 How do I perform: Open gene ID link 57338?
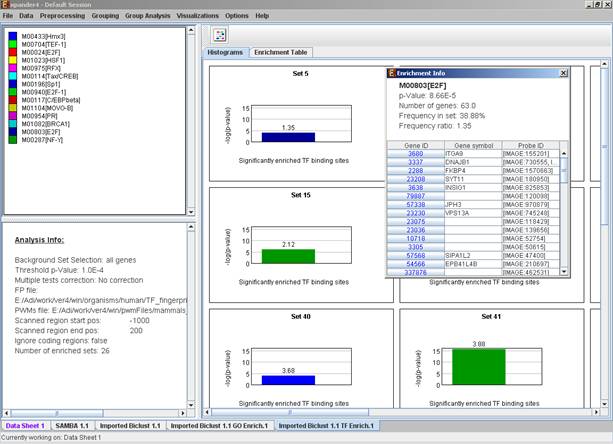(x=416, y=204)
